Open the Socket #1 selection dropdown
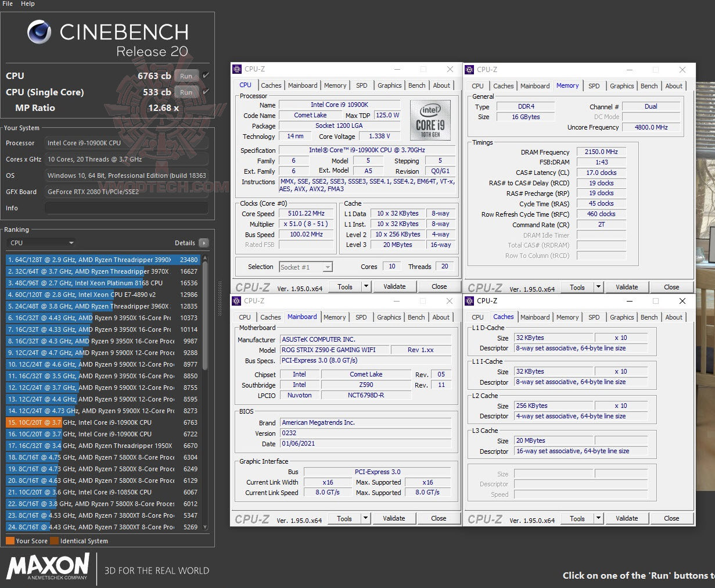 (x=306, y=267)
